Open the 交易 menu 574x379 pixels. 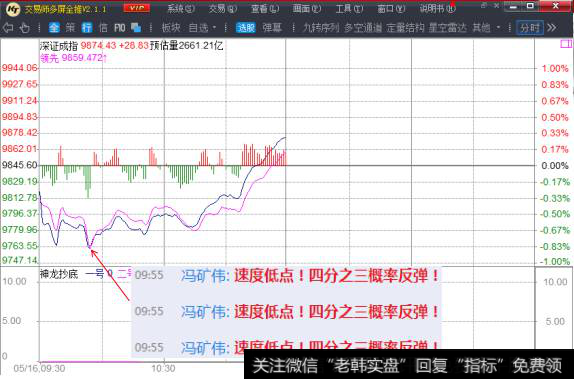(x=223, y=8)
